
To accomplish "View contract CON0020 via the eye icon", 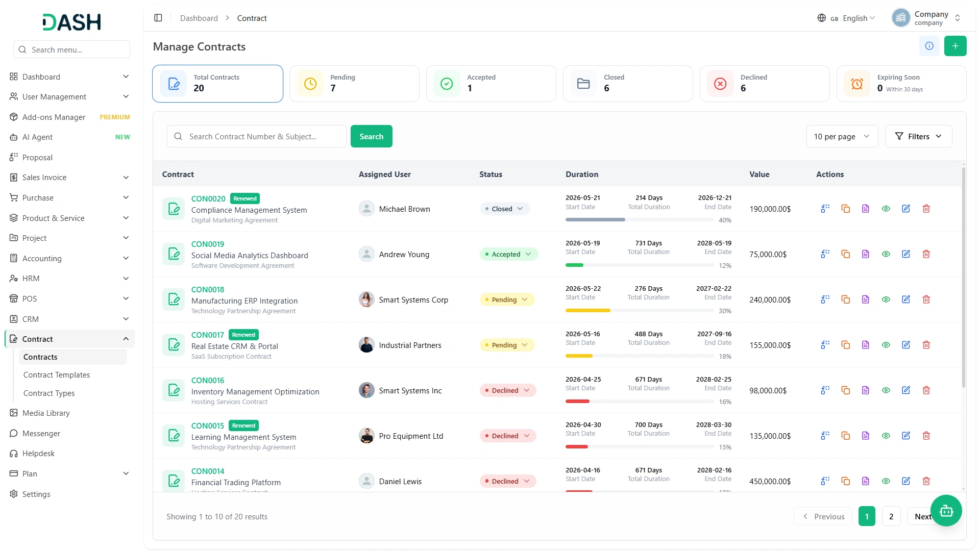I will click(886, 209).
